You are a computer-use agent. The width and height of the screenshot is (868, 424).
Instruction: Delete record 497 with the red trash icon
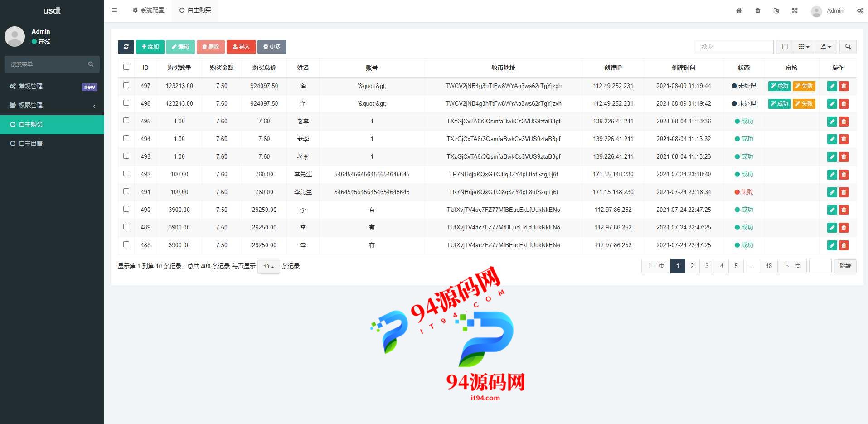click(x=844, y=86)
